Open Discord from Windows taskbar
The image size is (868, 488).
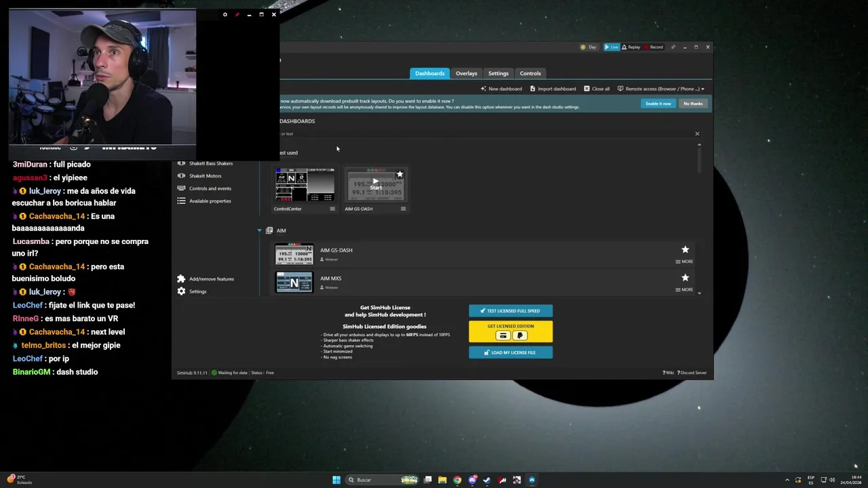[x=473, y=480]
